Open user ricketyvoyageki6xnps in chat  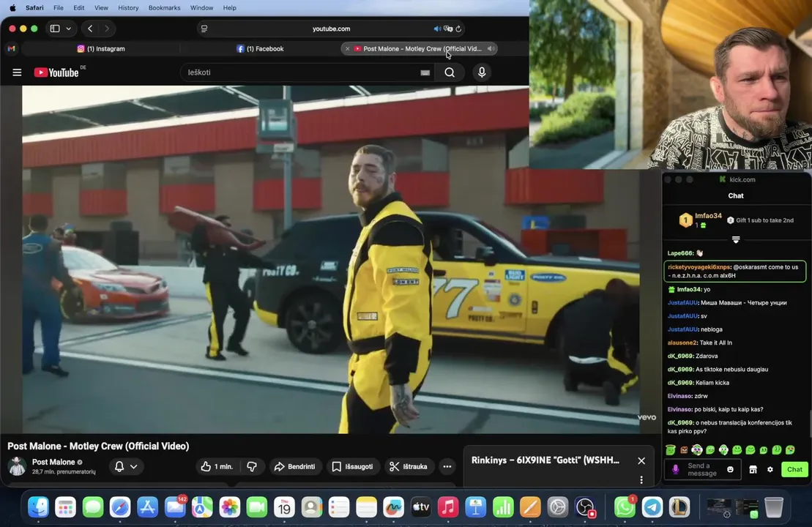[x=699, y=267]
